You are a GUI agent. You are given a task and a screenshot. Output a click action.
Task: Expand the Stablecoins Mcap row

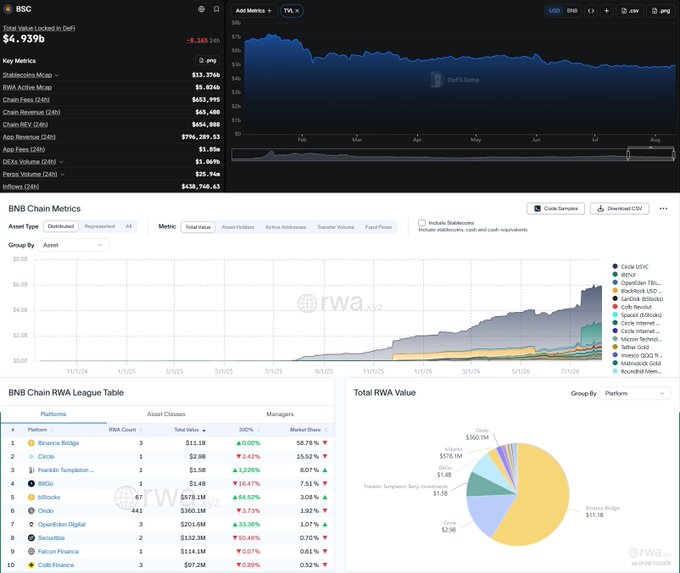[57, 75]
